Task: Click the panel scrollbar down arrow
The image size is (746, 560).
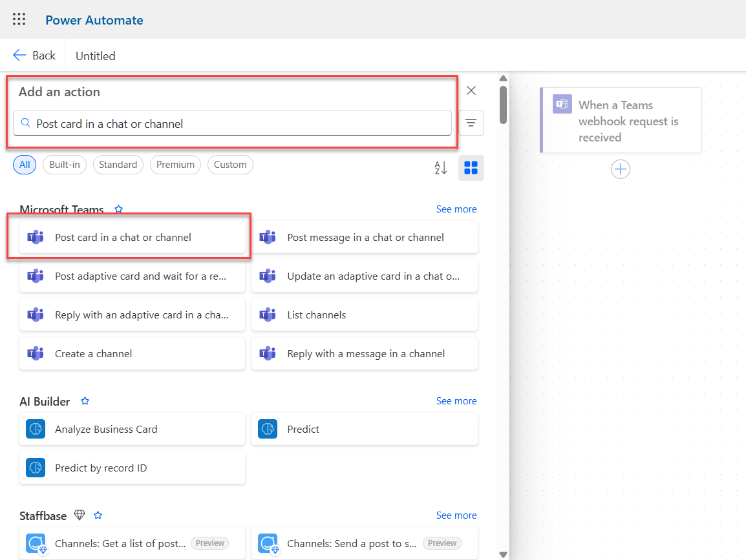Action: (x=503, y=554)
